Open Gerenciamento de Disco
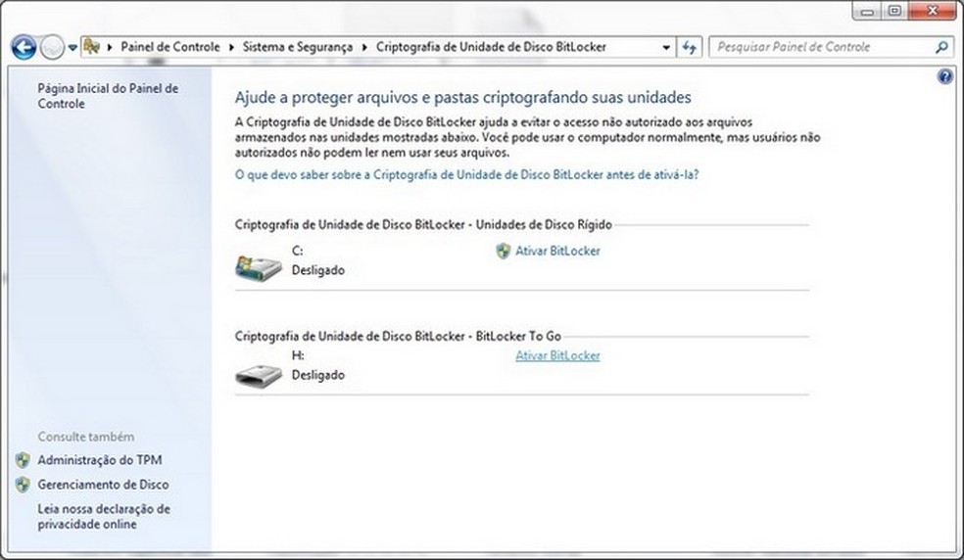Image resolution: width=964 pixels, height=560 pixels. pyautogui.click(x=103, y=485)
